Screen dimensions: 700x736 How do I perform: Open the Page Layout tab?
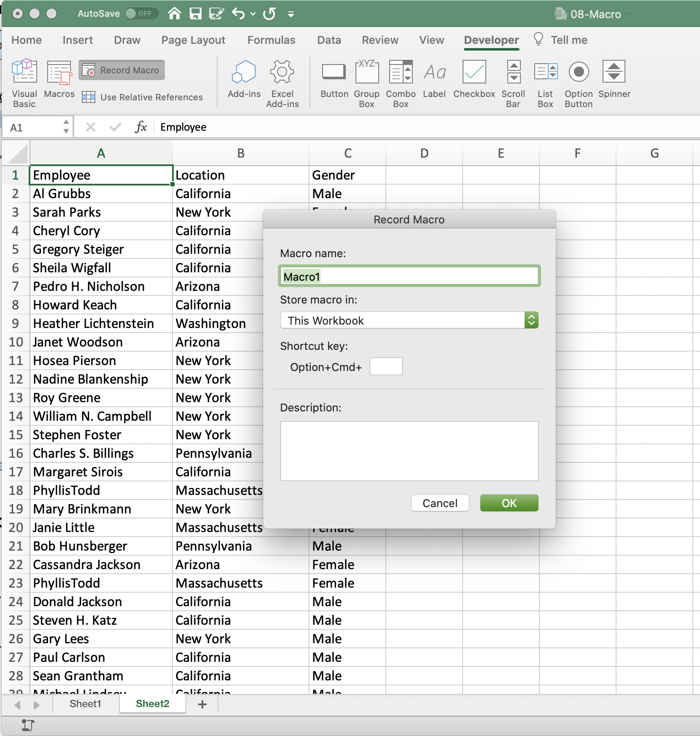click(x=193, y=40)
